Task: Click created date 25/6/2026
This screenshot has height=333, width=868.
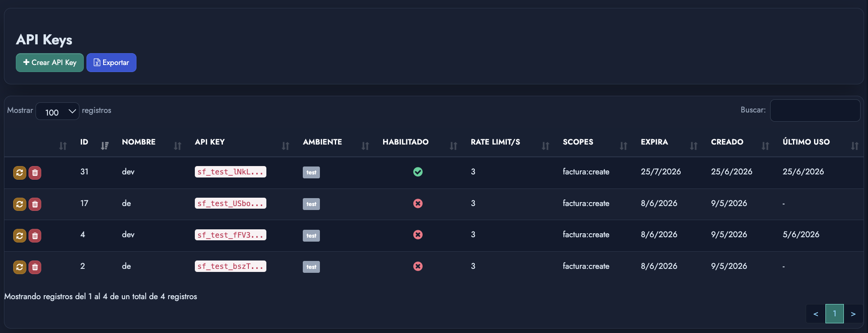Action: pyautogui.click(x=732, y=172)
